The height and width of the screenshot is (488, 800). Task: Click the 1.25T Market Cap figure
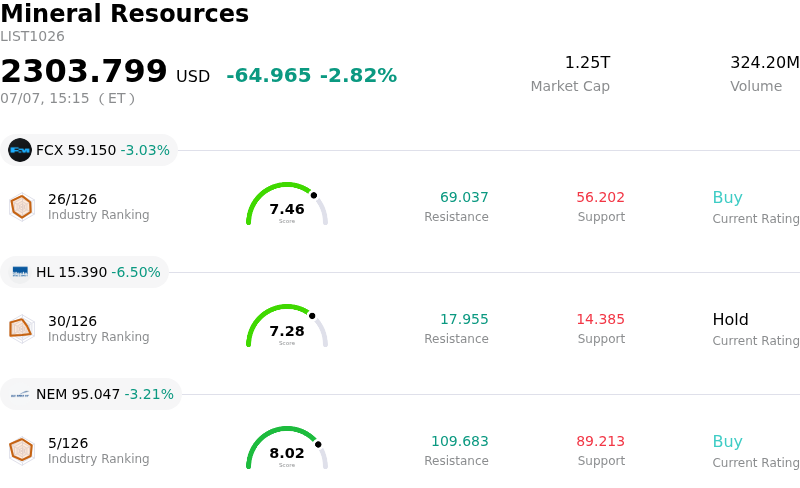[587, 62]
